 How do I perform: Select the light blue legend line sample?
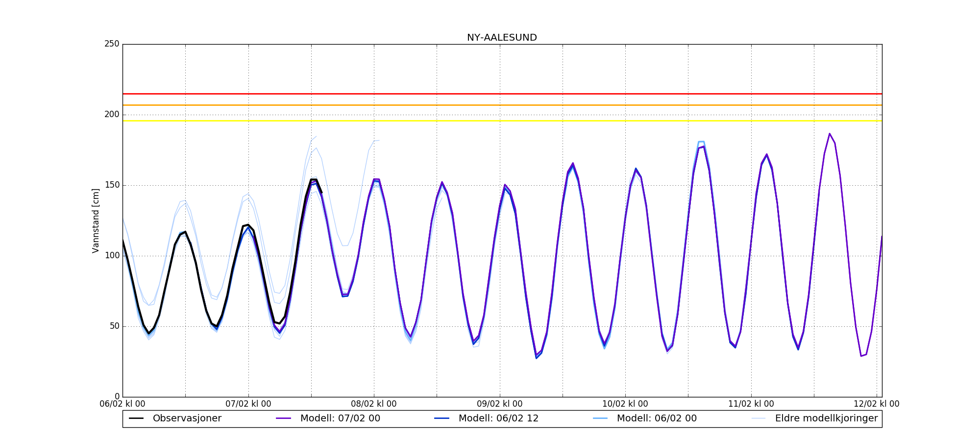click(x=600, y=418)
